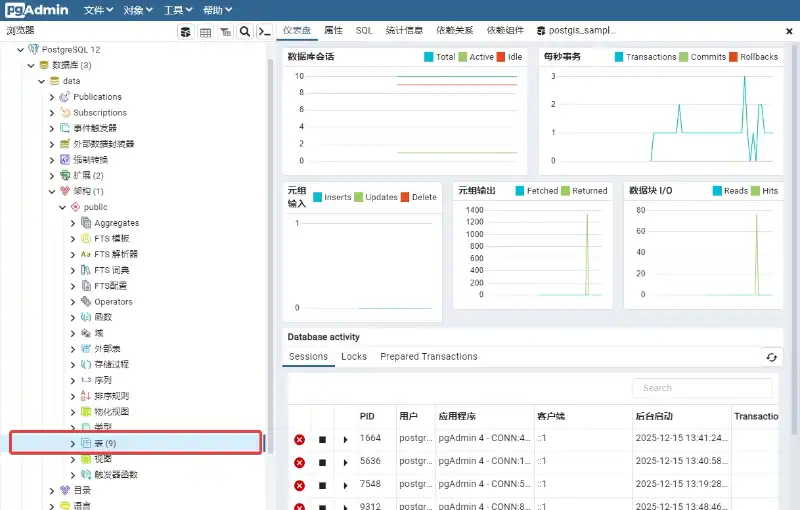Cancel active query for PID 5636
This screenshot has height=510, width=800.
(322, 463)
